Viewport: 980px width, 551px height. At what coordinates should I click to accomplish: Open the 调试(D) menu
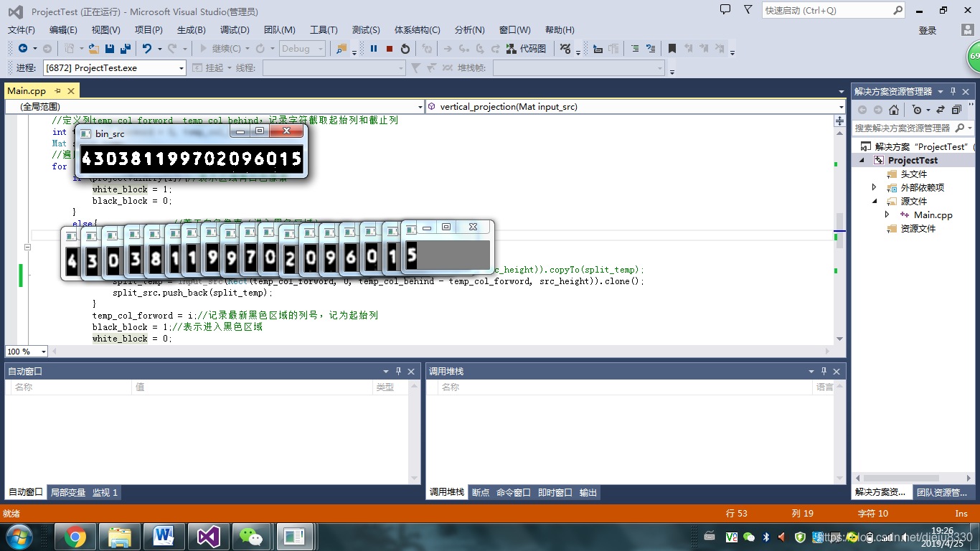tap(235, 30)
